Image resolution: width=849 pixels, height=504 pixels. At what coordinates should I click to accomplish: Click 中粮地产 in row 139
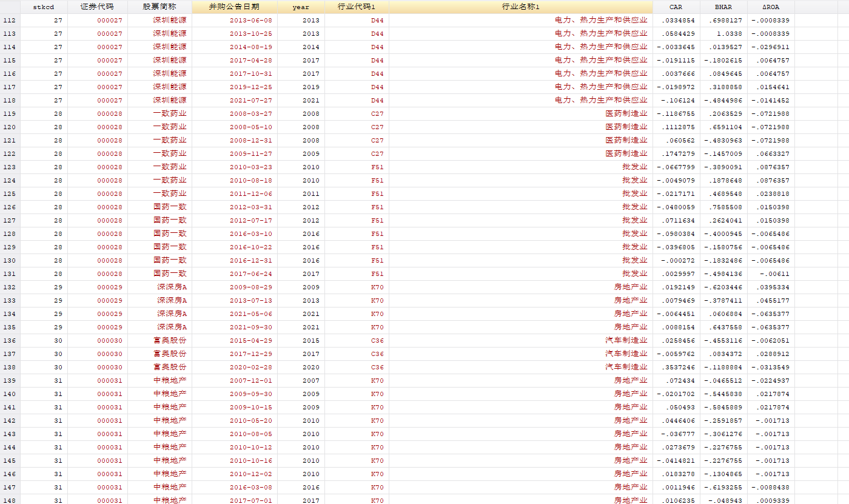(170, 380)
